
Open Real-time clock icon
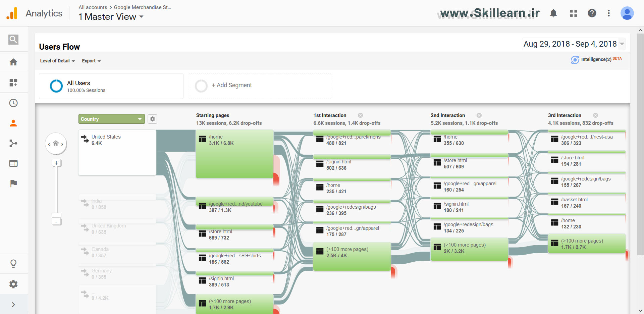(x=13, y=103)
